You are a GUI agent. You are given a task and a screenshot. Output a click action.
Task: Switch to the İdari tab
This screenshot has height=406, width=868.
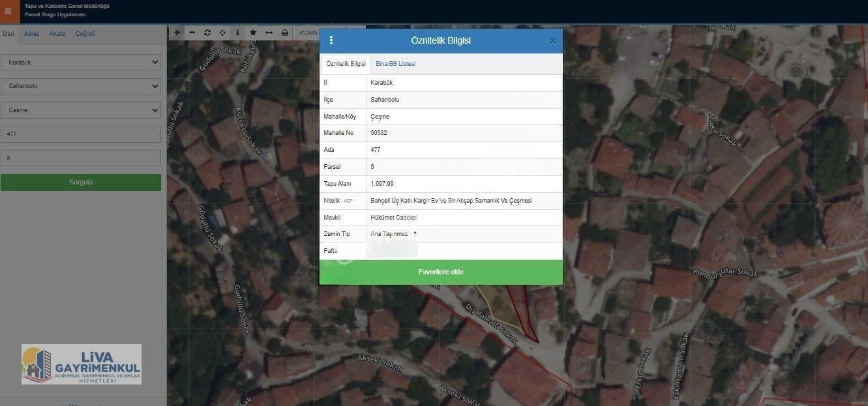click(x=8, y=34)
